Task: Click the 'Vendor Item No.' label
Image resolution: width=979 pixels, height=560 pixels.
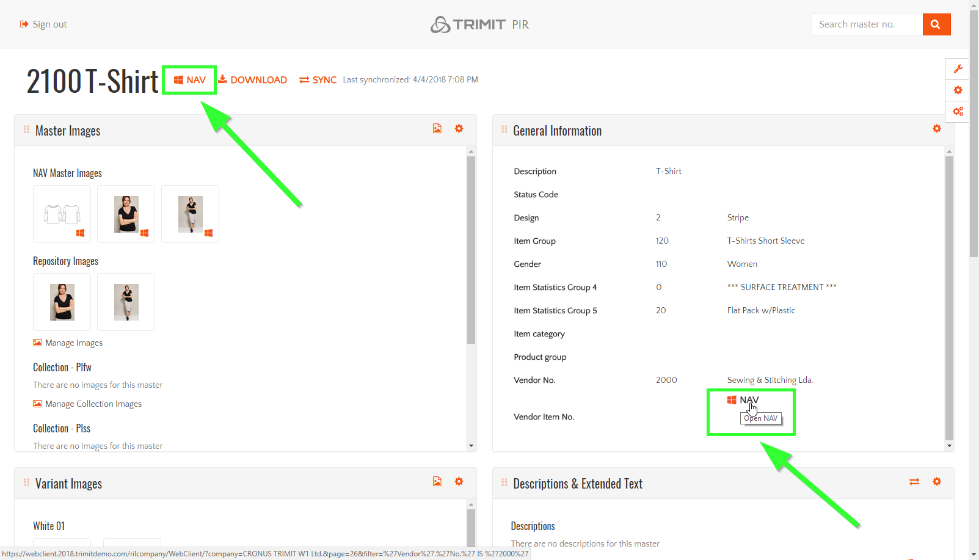Action: pyautogui.click(x=544, y=417)
